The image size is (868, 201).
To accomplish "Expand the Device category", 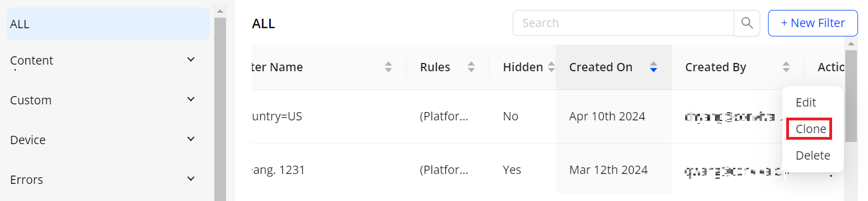I will [191, 139].
